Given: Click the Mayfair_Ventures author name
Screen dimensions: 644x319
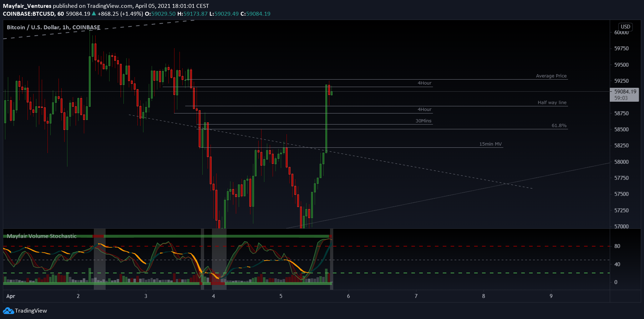Looking at the screenshot, I should pyautogui.click(x=27, y=6).
